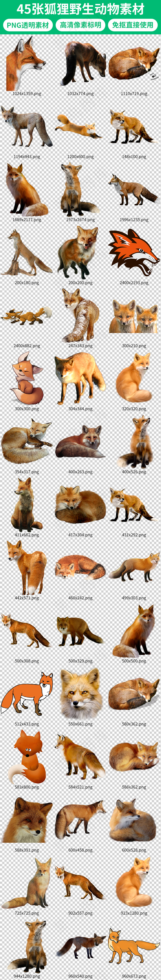The image size is (161, 980).
Task: Click the PNG透明素材 badge
Action: (x=28, y=25)
